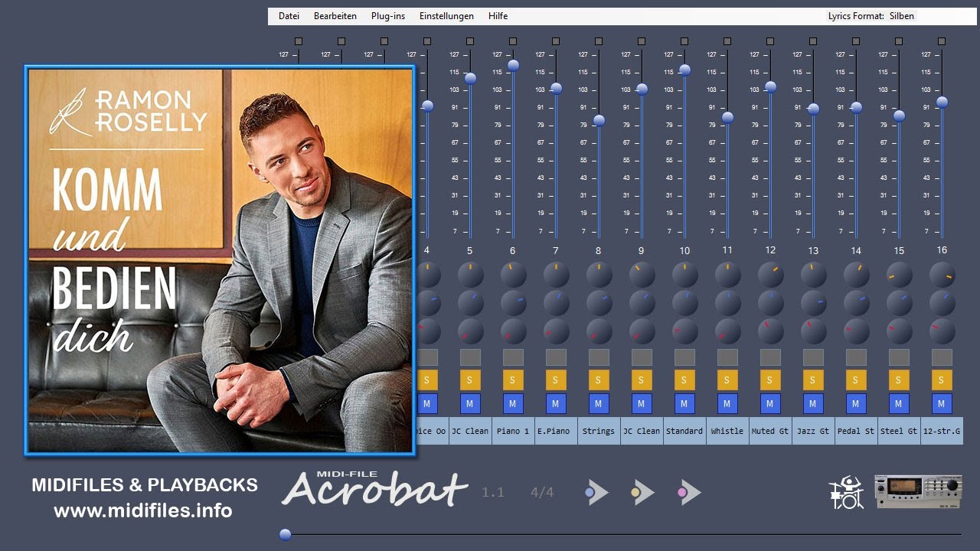Open the Bearbeiten menu
The height and width of the screenshot is (551, 980).
click(x=335, y=16)
